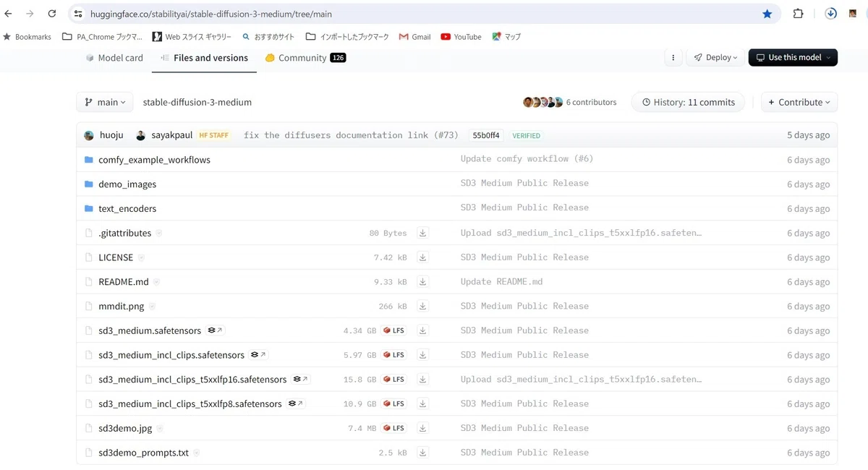View History: 11 commits

pos(689,102)
